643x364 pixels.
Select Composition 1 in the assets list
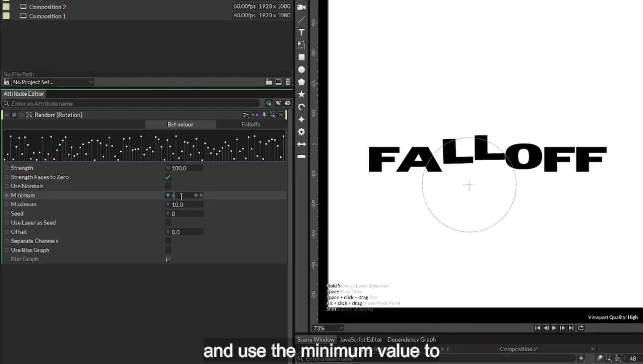[x=47, y=16]
